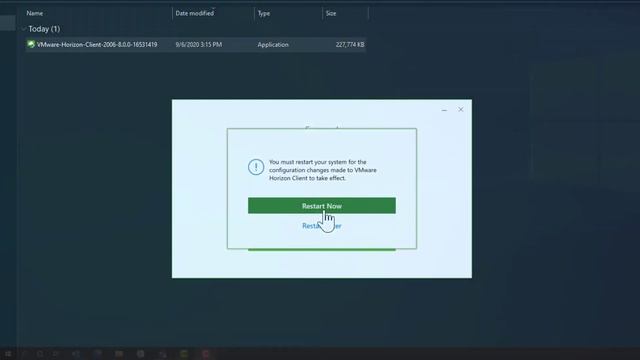Click the Application type cell
Viewport: 640px width, 360px height.
[x=273, y=44]
